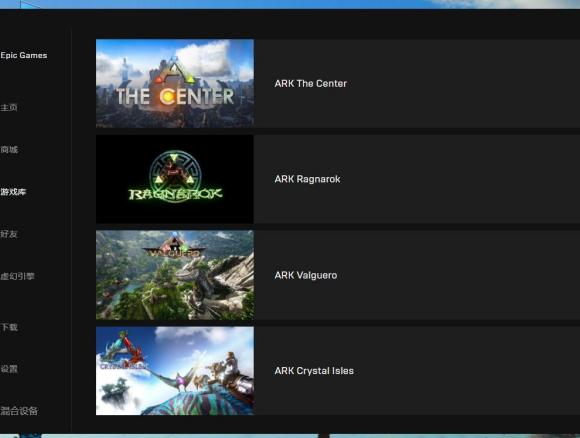Screen dimensions: 580x438
Task: Select 游戏库 library in sidebar
Action: pos(13,192)
